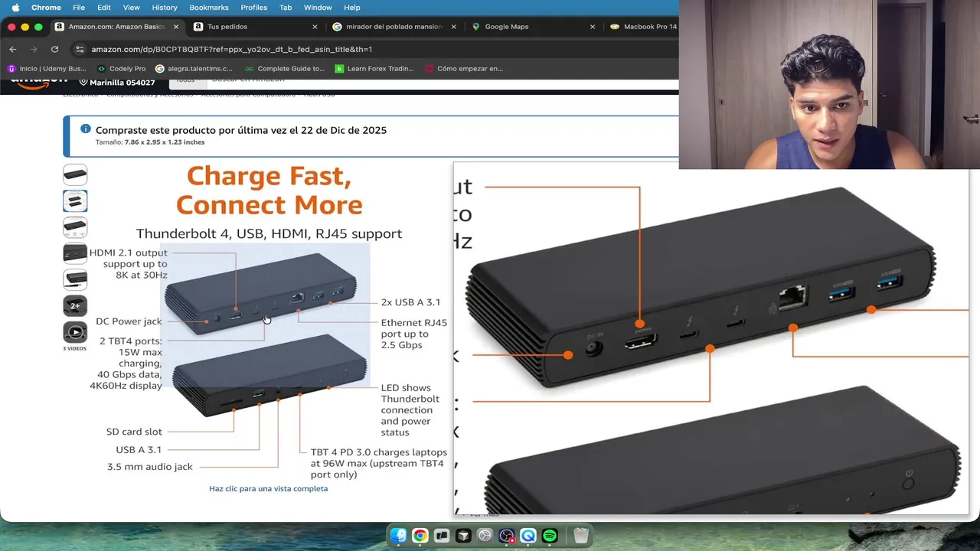Click the 'LED shows Thunderbolt connection' label
Image resolution: width=980 pixels, height=551 pixels.
click(x=410, y=410)
